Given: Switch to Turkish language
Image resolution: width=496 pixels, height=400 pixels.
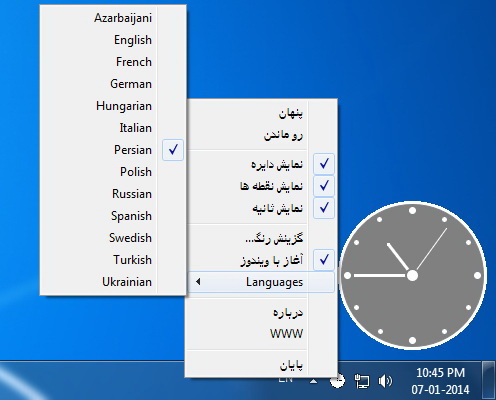Looking at the screenshot, I should pos(113,260).
